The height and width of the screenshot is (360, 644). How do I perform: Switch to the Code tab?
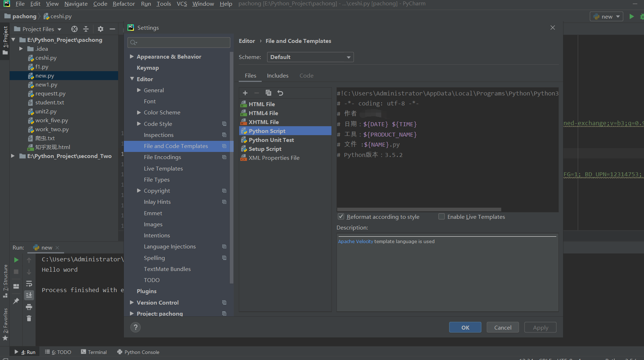[x=306, y=76]
